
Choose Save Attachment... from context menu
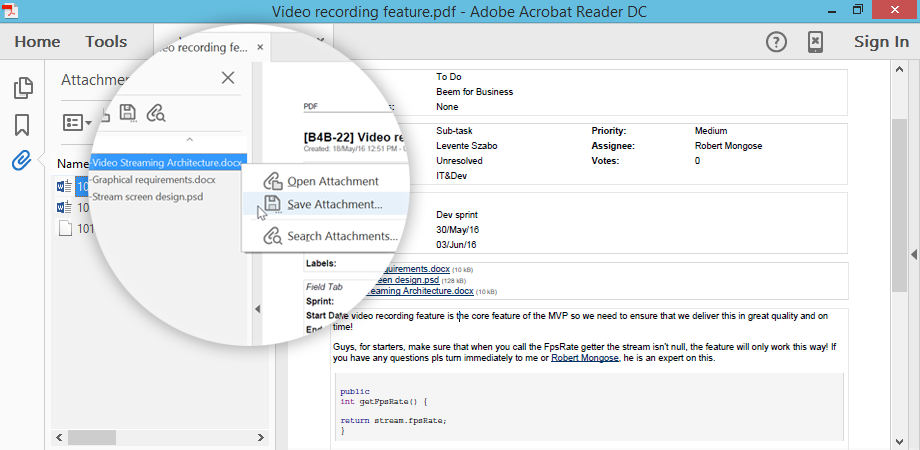click(324, 204)
